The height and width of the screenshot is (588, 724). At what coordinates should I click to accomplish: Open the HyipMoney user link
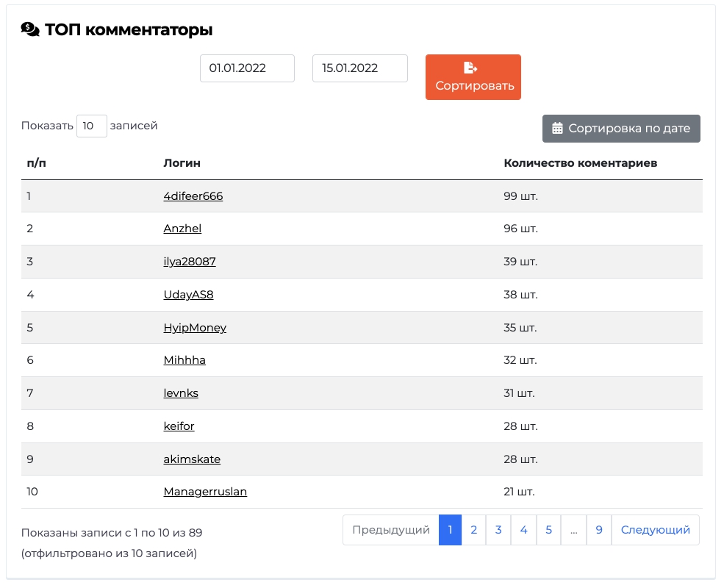point(195,328)
